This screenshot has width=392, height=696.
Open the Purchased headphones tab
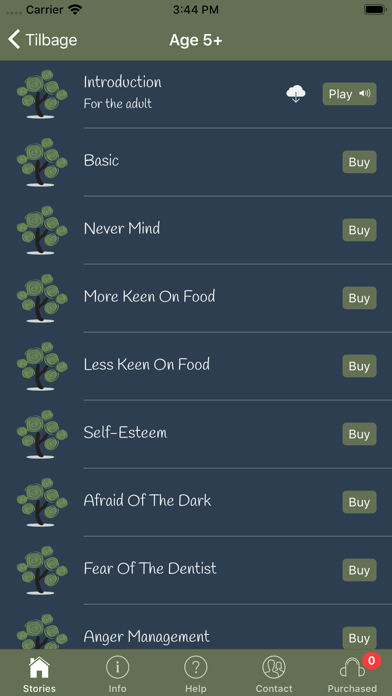(x=352, y=667)
